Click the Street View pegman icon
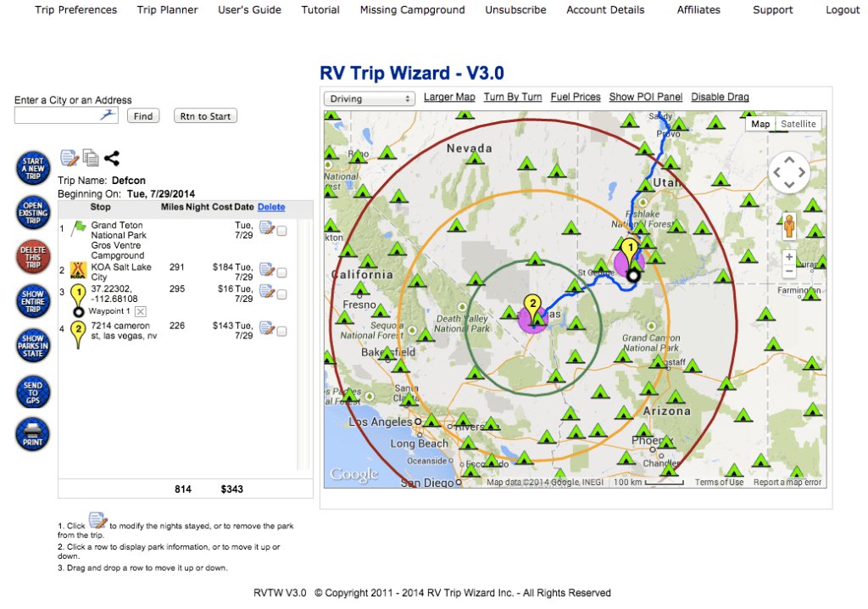 coord(789,226)
